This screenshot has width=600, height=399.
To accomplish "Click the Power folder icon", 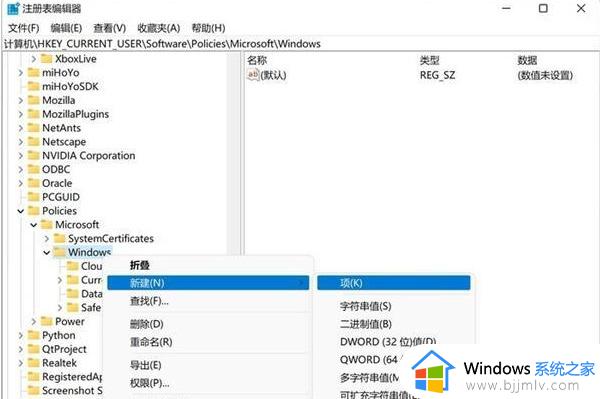I will pos(46,321).
